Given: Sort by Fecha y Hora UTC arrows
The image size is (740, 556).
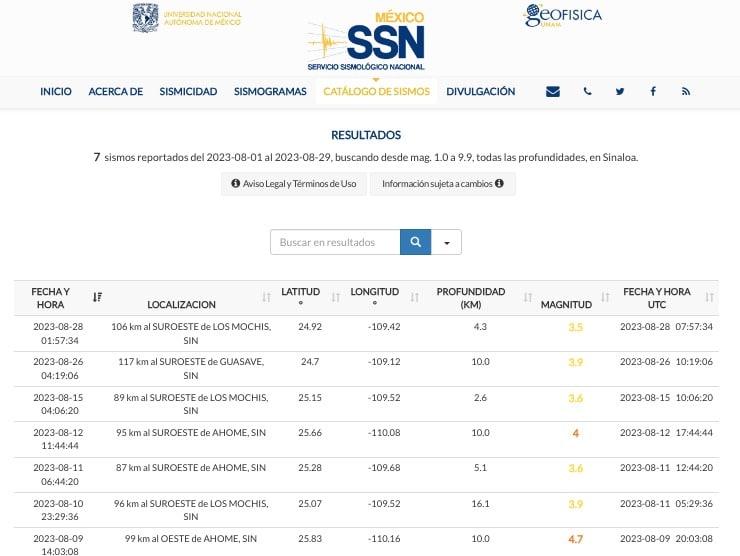Looking at the screenshot, I should 709,297.
